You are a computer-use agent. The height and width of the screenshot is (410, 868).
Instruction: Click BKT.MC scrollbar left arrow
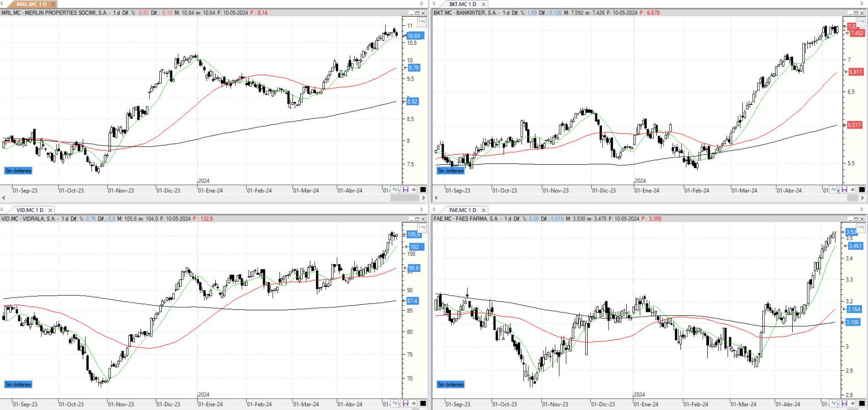[x=436, y=198]
